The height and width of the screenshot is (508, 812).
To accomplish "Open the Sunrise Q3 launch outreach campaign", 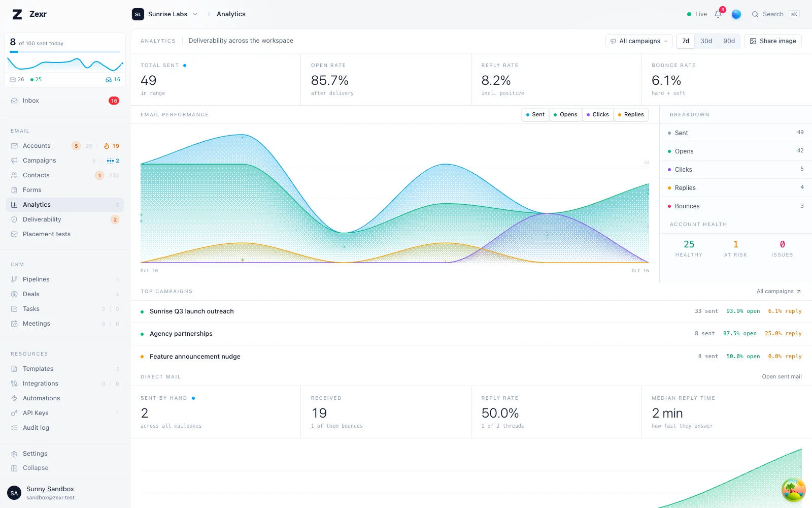I will pos(471,311).
